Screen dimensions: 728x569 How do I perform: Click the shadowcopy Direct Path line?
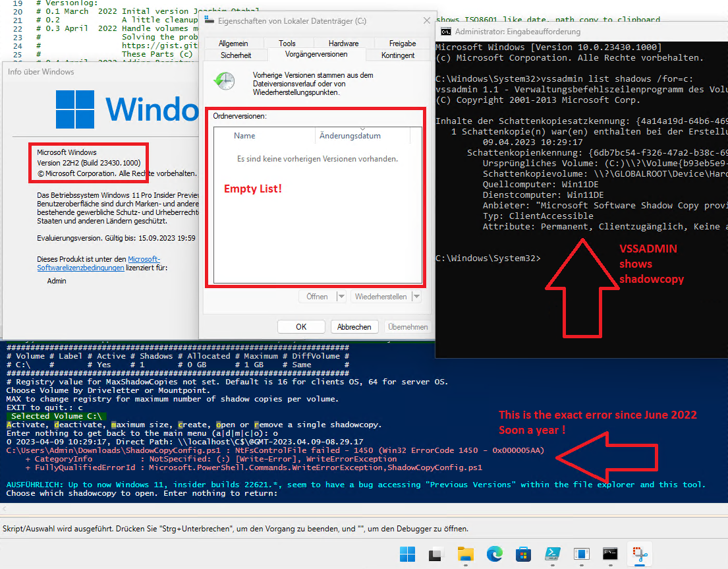pyautogui.click(x=184, y=441)
